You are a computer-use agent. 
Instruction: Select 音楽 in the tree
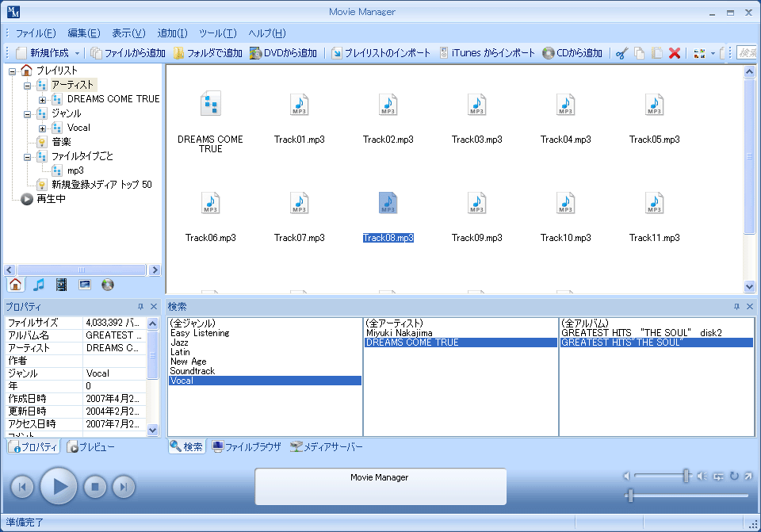tap(61, 142)
